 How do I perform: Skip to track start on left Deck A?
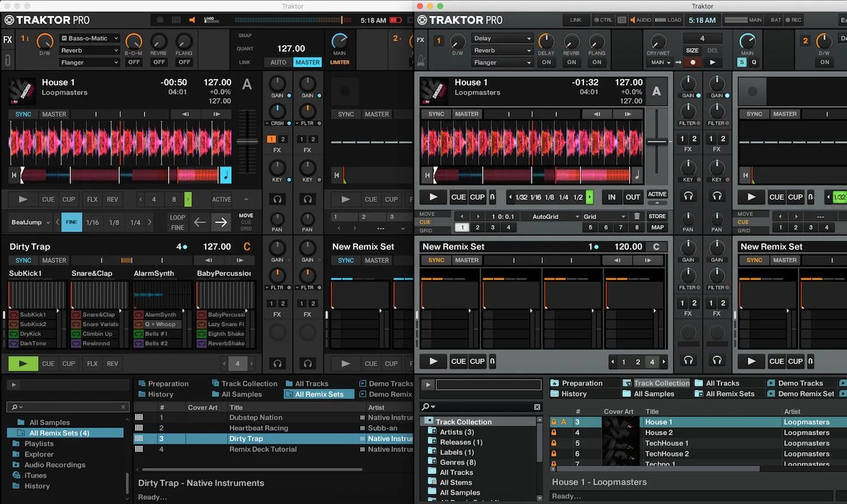[14, 175]
